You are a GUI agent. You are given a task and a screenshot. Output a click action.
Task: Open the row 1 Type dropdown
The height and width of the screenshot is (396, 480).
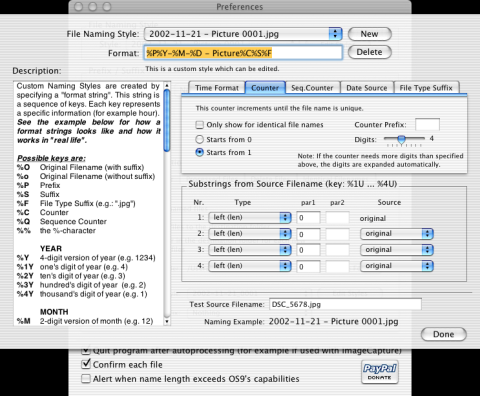click(250, 218)
